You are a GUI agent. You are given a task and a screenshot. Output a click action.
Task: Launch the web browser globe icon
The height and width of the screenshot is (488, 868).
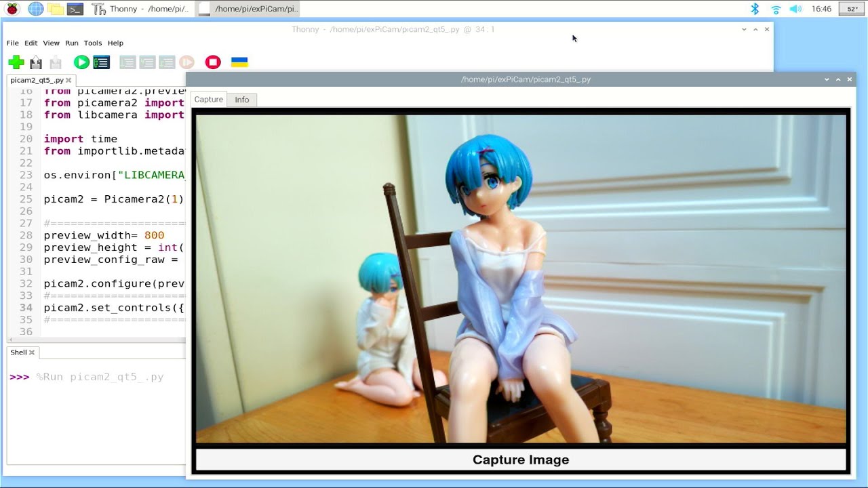coord(35,9)
